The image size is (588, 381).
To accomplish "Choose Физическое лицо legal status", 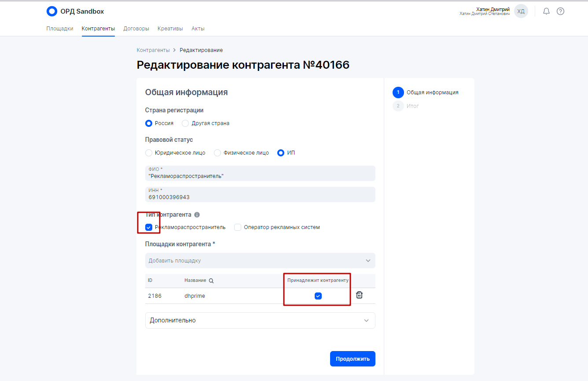I will (217, 153).
